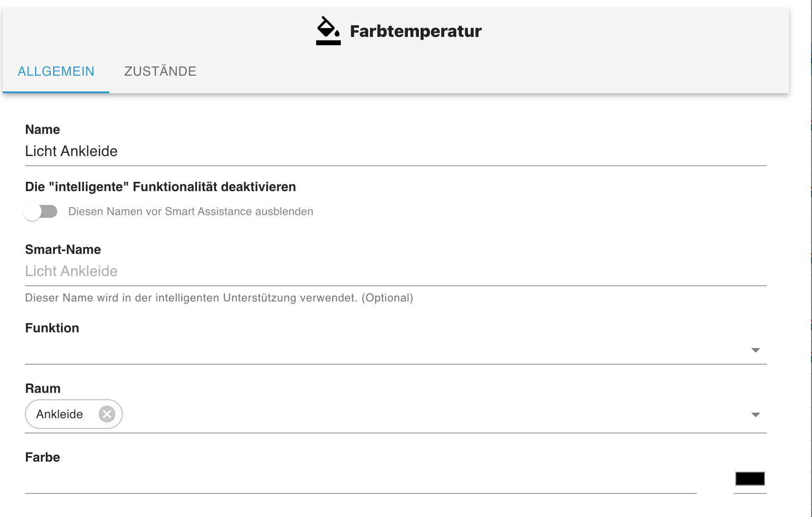The image size is (812, 517).
Task: Click the 'Name' field label
Action: click(x=42, y=130)
